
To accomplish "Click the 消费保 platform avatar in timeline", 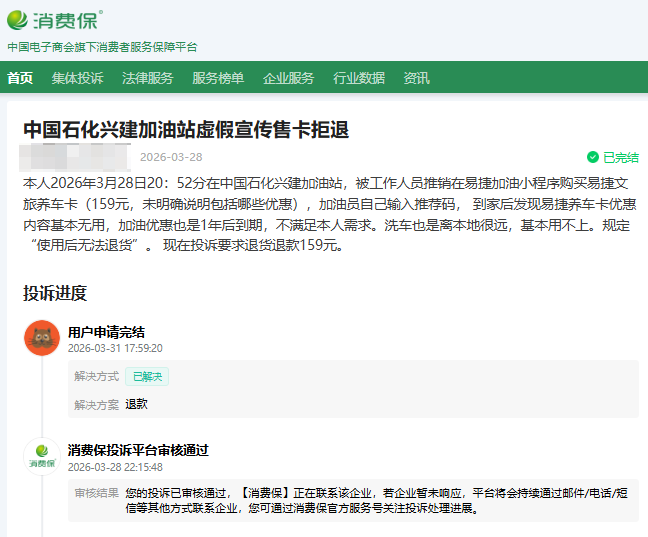I will [42, 456].
